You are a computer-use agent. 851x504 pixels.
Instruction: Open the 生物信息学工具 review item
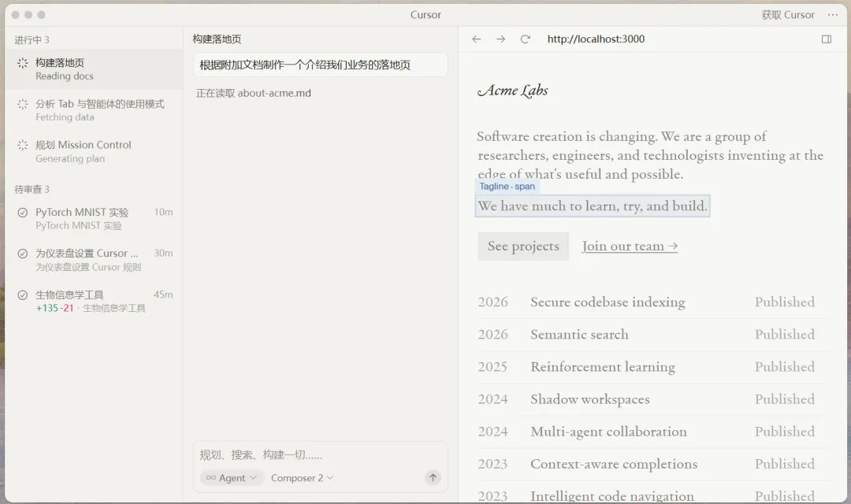(x=93, y=301)
